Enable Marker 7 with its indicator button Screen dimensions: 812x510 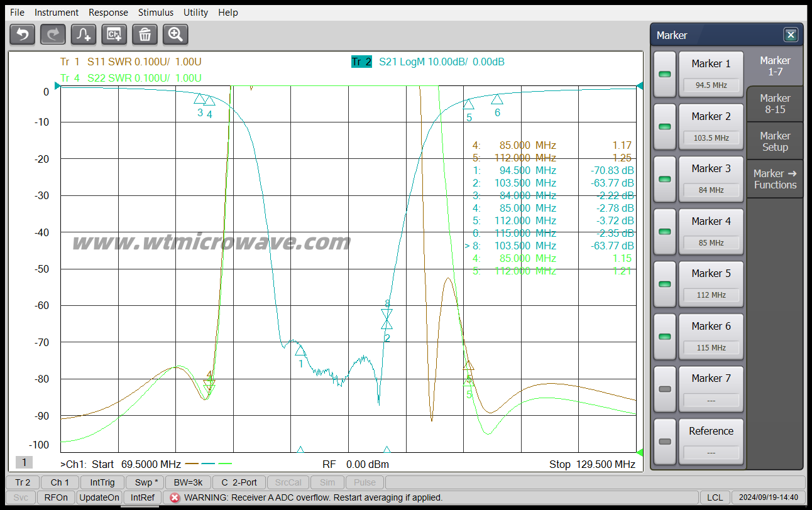coord(664,389)
